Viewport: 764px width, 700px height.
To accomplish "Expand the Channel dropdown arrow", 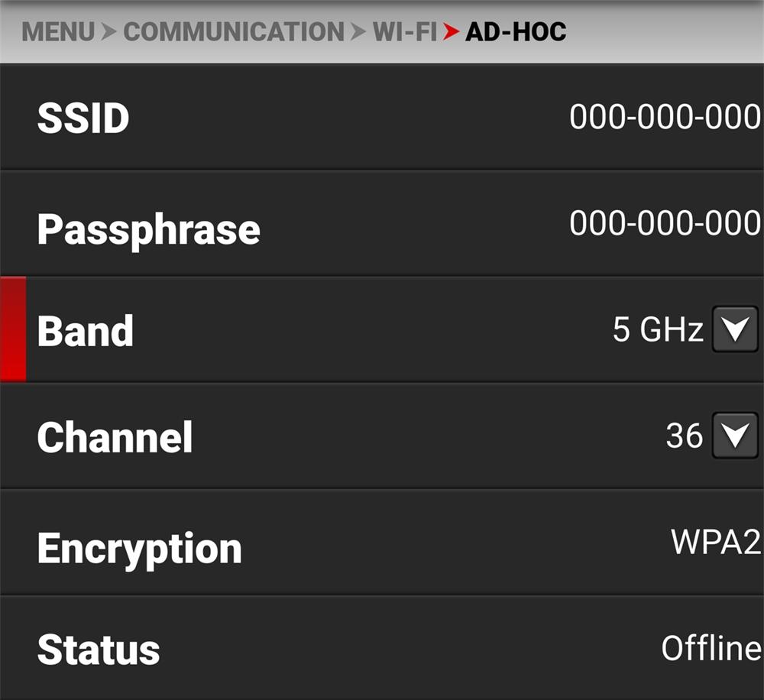I will (734, 436).
